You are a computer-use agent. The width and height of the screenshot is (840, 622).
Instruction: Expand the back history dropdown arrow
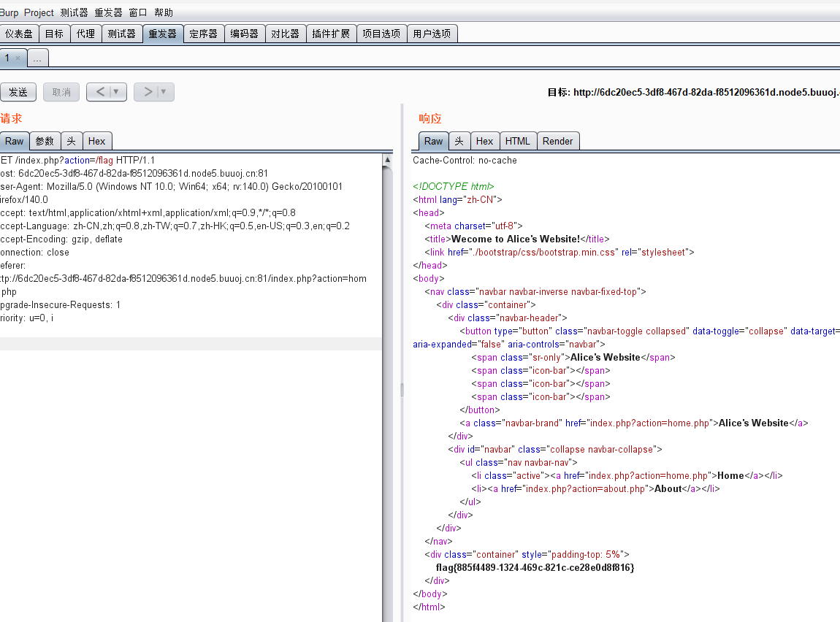click(x=116, y=92)
